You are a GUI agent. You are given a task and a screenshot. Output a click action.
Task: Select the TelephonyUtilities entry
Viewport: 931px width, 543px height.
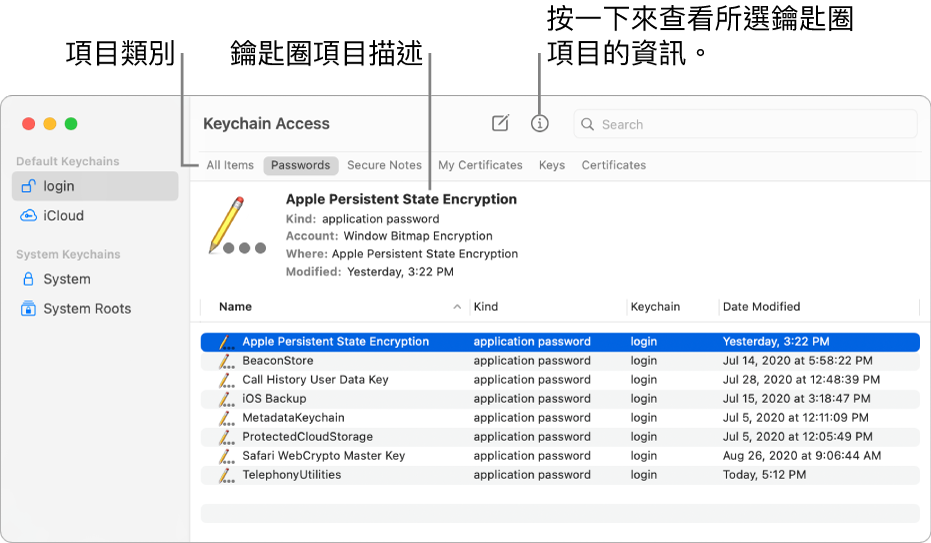tap(560, 475)
